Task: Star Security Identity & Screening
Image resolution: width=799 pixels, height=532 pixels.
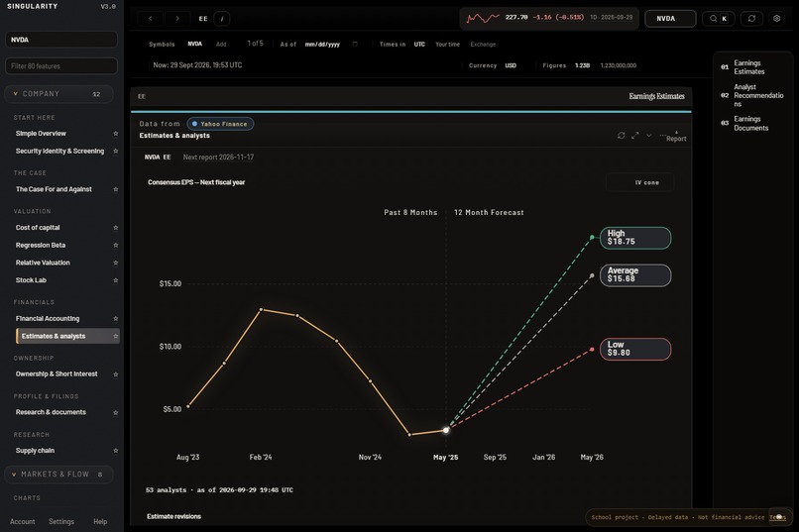Action: click(x=116, y=152)
